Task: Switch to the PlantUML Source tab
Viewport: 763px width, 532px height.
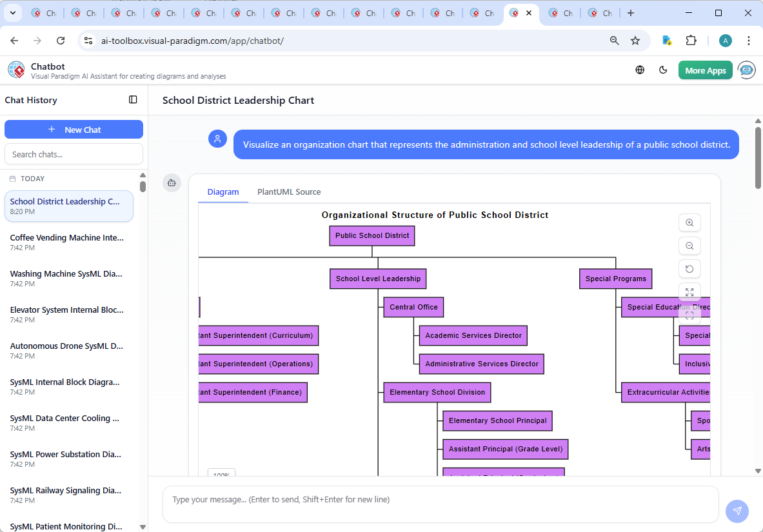Action: (288, 192)
